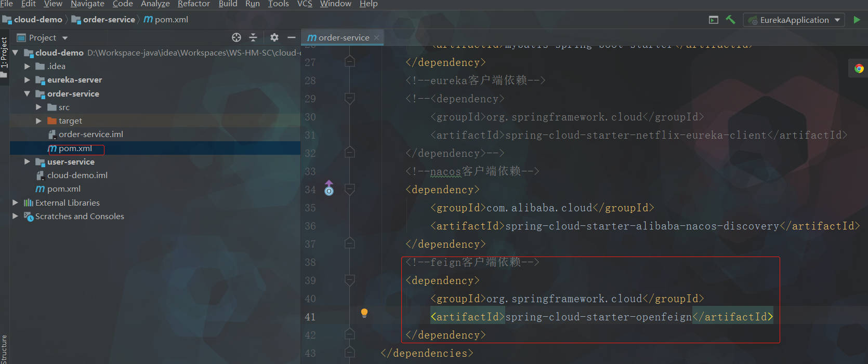The image size is (868, 364).
Task: Click spring-cloud-starter-alibaba-nacos-discovery text
Action: [x=642, y=226]
